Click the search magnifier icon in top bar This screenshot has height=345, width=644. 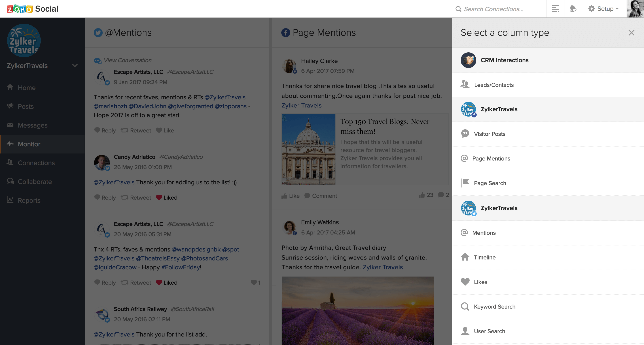tap(458, 9)
